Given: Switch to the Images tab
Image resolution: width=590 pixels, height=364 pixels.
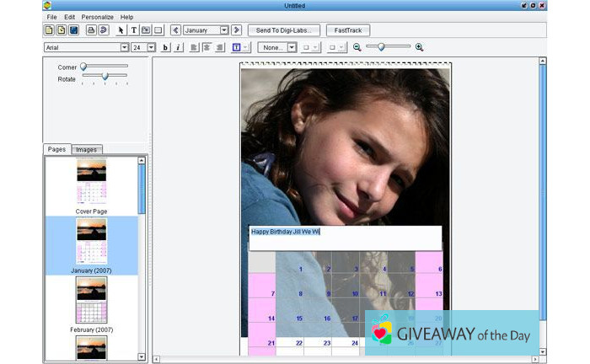Looking at the screenshot, I should (x=87, y=149).
